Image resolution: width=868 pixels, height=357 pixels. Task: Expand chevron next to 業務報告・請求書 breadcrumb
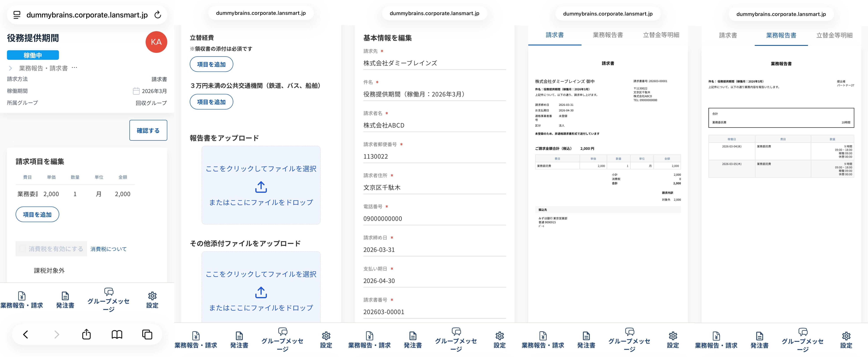(x=10, y=68)
